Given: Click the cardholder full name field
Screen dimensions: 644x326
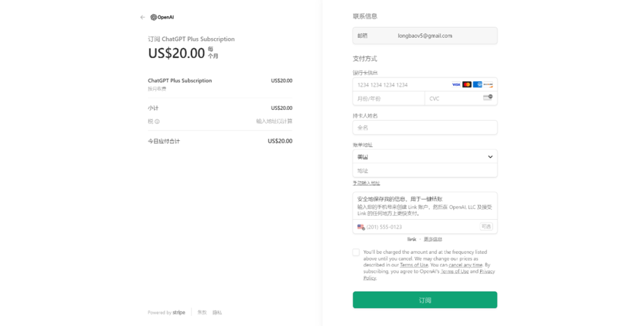Looking at the screenshot, I should 425,128.
